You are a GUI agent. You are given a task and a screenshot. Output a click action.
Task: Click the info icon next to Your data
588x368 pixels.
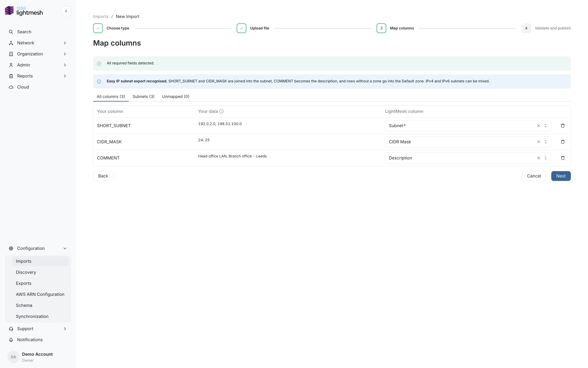221,111
